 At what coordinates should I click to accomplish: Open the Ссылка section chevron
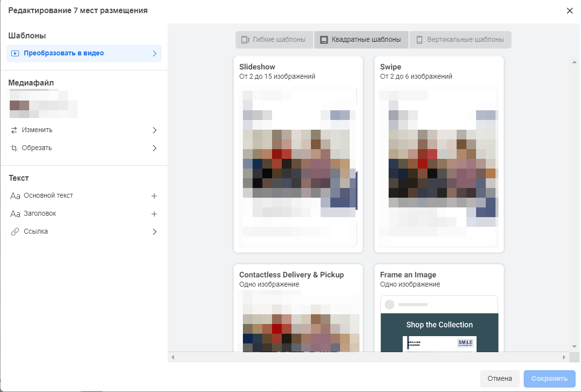click(154, 232)
